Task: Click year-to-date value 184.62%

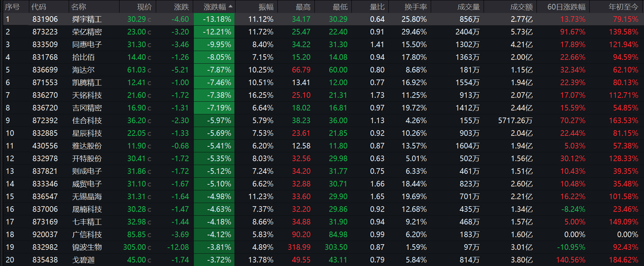Action: coord(624,260)
